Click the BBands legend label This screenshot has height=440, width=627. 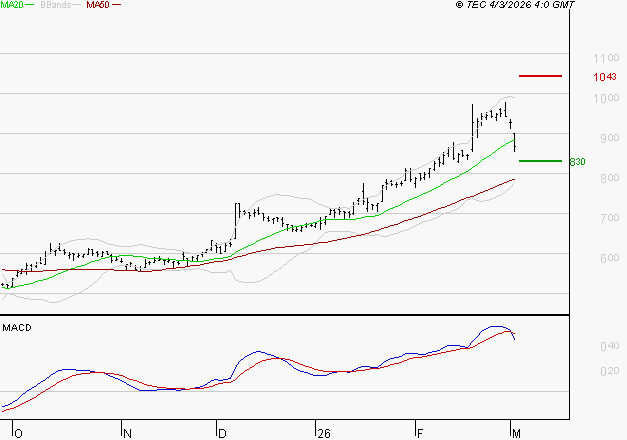56,5
